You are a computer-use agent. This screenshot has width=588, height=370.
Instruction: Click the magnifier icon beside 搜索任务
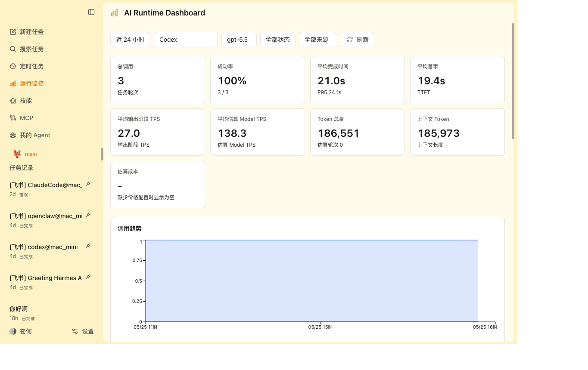[x=13, y=49]
